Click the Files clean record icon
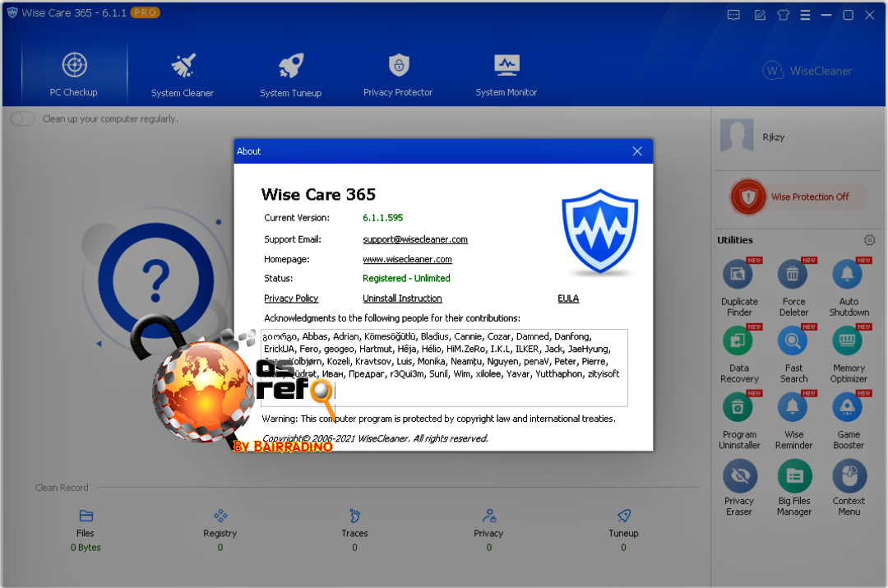The height and width of the screenshot is (588, 888). click(86, 516)
